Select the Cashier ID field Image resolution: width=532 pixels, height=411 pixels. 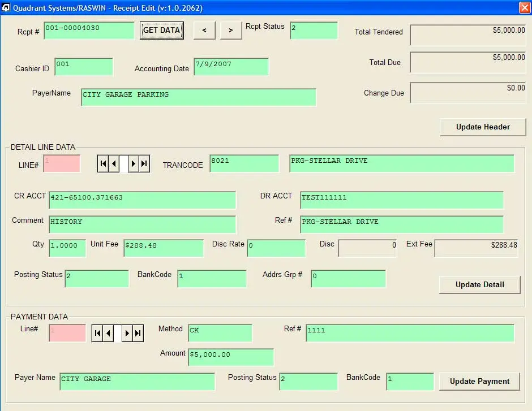click(x=84, y=67)
